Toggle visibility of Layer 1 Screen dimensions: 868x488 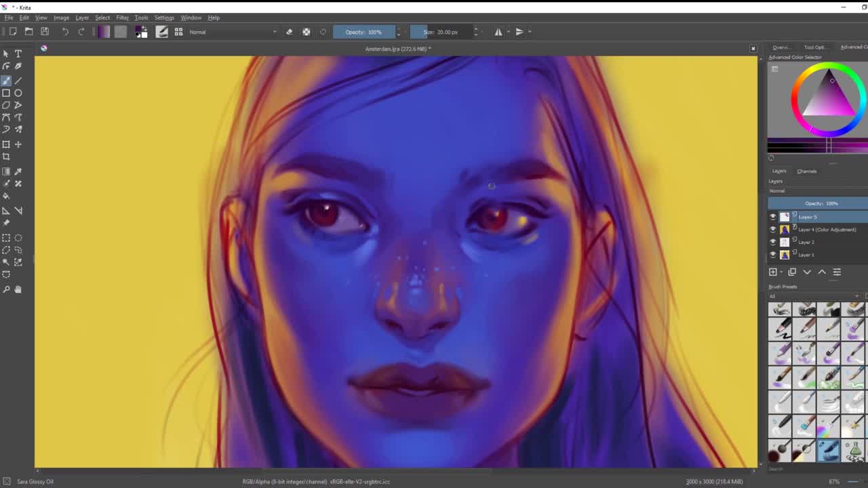click(773, 255)
